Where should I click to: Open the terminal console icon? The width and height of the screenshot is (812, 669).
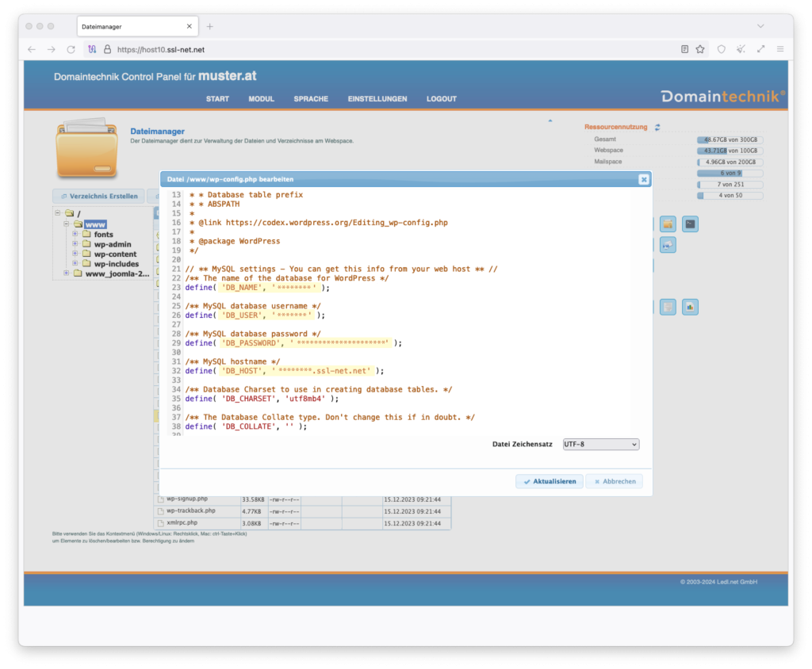click(x=691, y=224)
